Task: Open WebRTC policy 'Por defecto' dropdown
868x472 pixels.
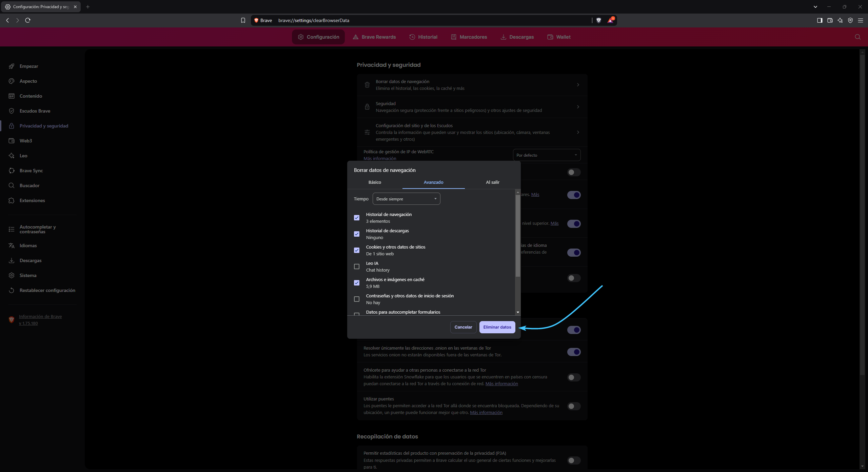Action: (x=547, y=155)
